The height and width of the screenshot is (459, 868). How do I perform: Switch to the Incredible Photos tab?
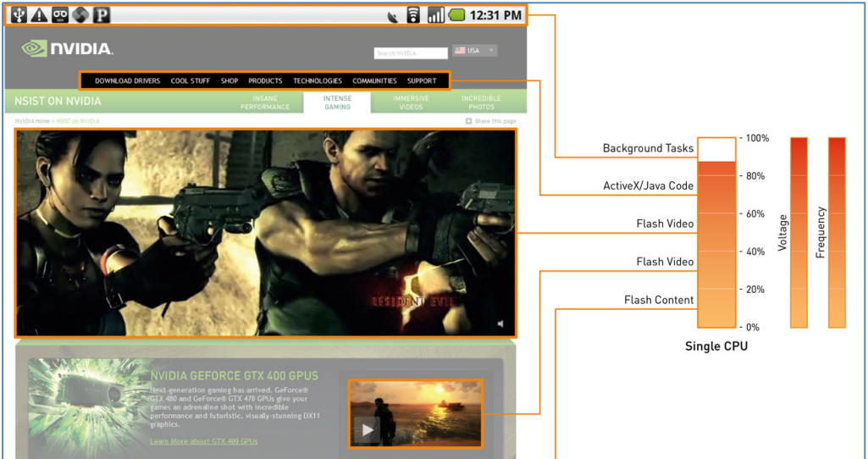tap(480, 102)
